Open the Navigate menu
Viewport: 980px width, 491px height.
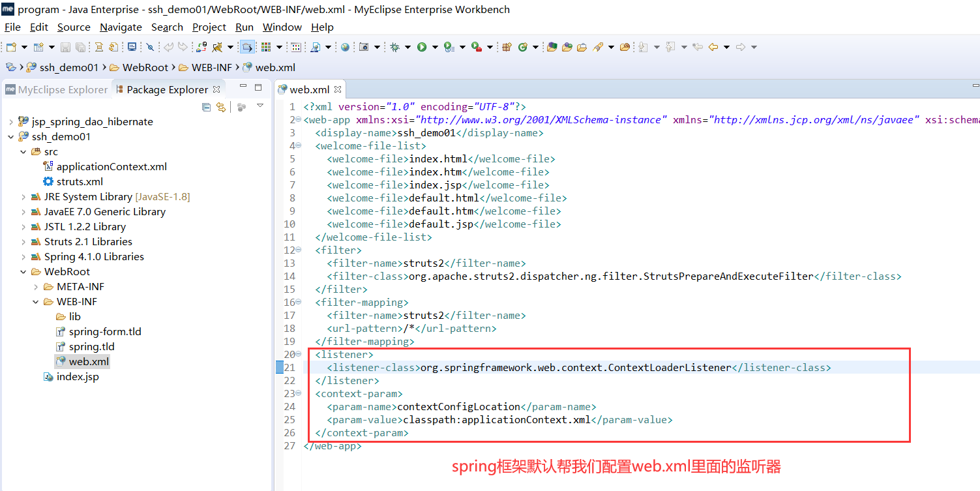(x=121, y=27)
